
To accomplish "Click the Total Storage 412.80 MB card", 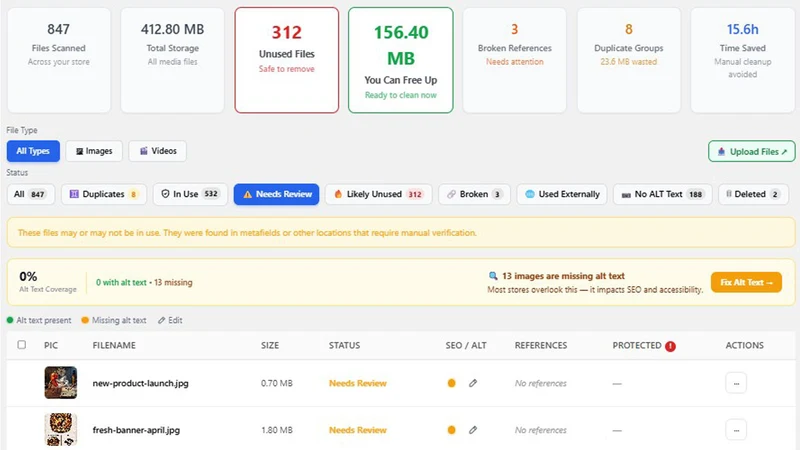I will tap(172, 60).
